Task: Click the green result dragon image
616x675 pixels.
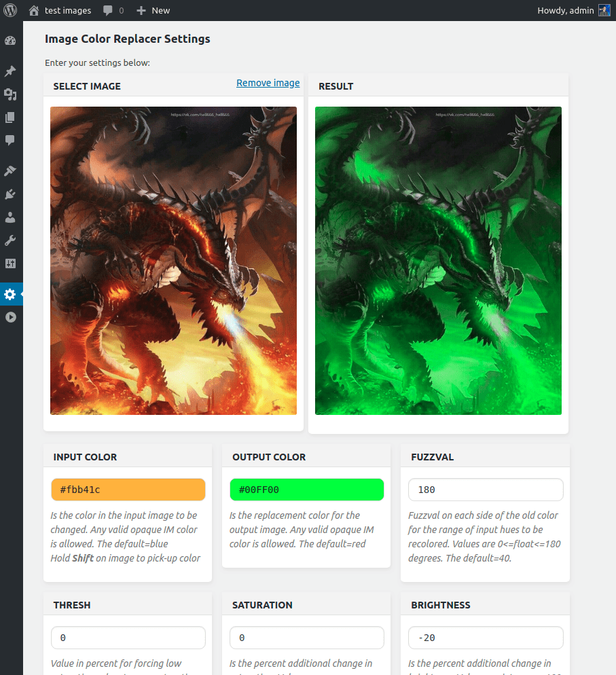Action: click(x=438, y=261)
